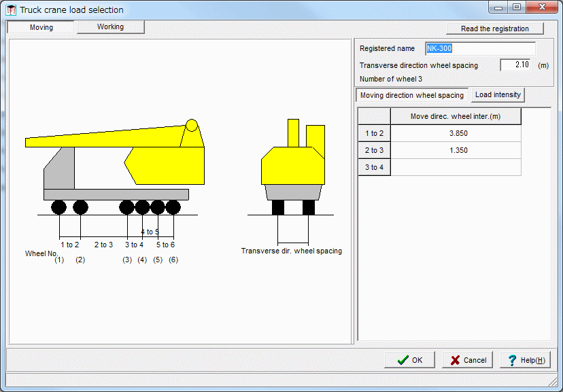Click the front-view crane diagram body
Image resolution: width=563 pixels, height=392 pixels.
pyautogui.click(x=293, y=166)
